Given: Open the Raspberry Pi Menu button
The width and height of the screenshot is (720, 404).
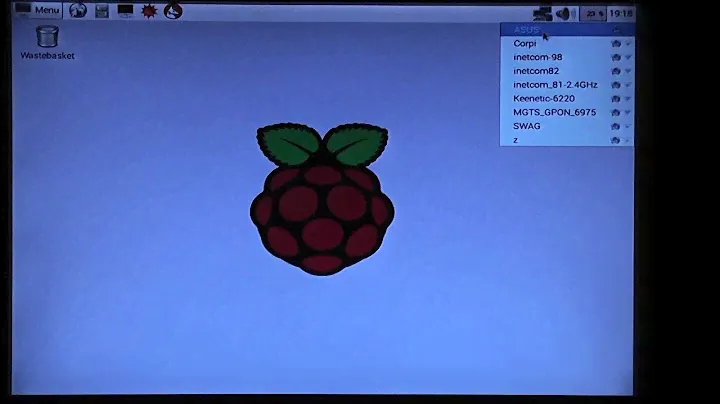Looking at the screenshot, I should 37,11.
